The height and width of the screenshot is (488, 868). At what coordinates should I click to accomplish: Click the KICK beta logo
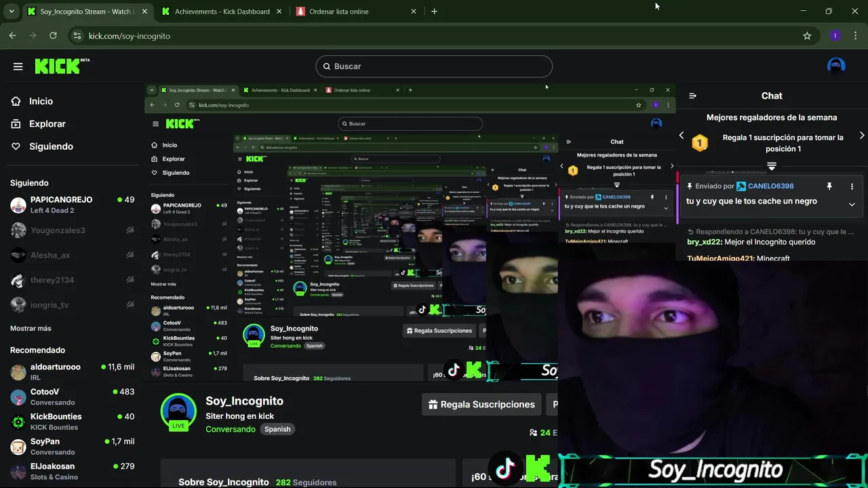point(62,66)
